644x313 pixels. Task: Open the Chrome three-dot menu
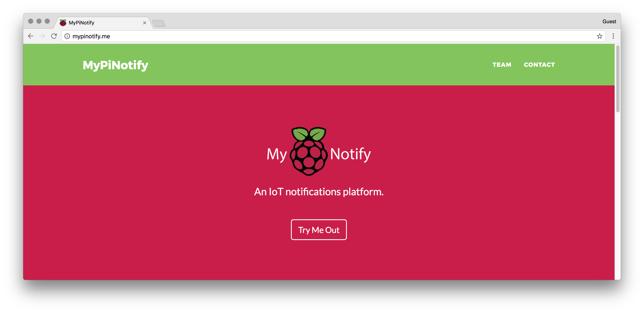pos(613,36)
